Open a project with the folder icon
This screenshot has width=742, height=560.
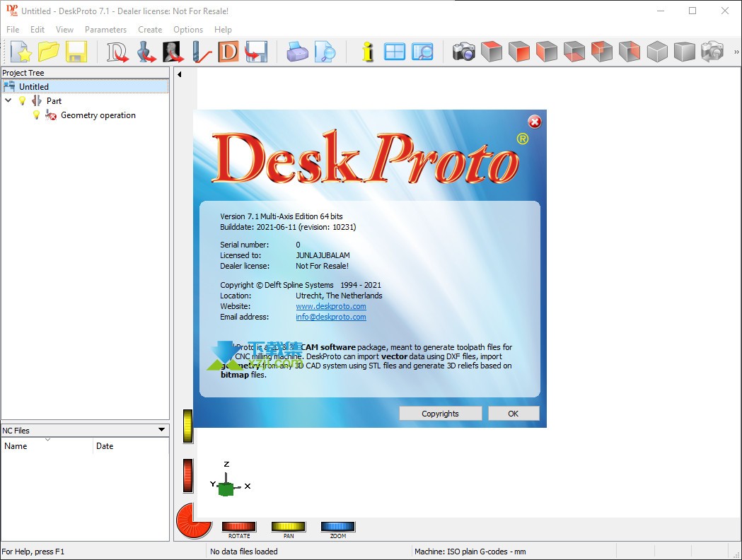[49, 51]
